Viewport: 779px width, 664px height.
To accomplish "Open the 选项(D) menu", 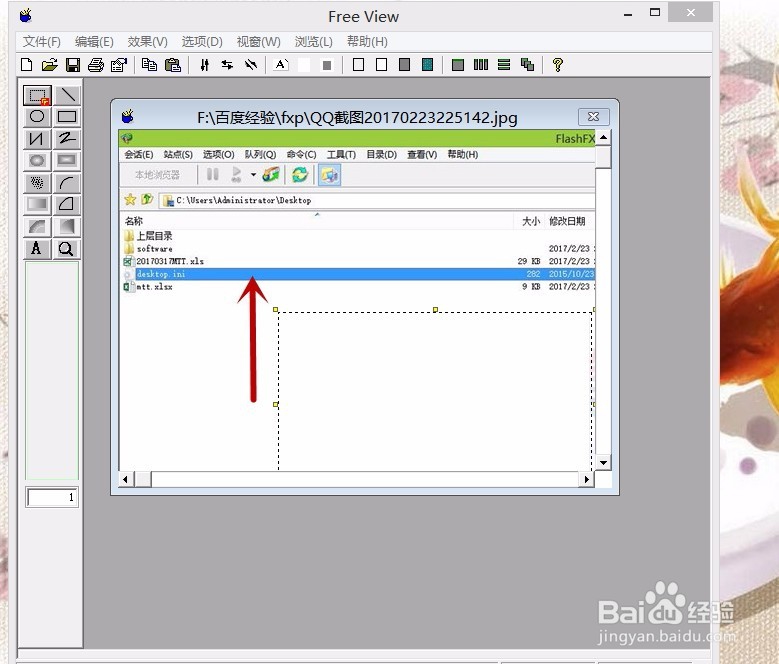I will [202, 42].
